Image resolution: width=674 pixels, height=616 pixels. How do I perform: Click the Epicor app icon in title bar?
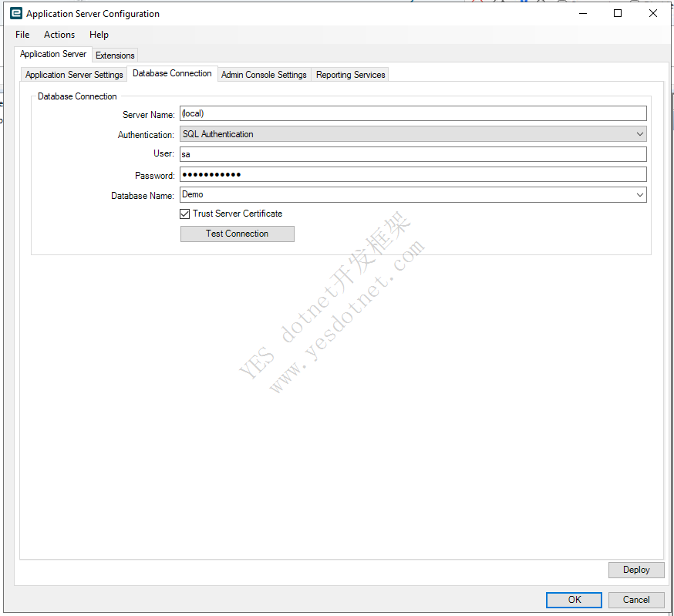(x=15, y=14)
